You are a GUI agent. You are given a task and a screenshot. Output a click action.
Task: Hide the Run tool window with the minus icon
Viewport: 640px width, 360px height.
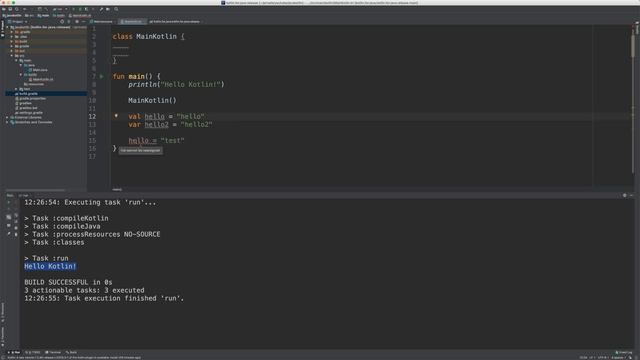631,196
